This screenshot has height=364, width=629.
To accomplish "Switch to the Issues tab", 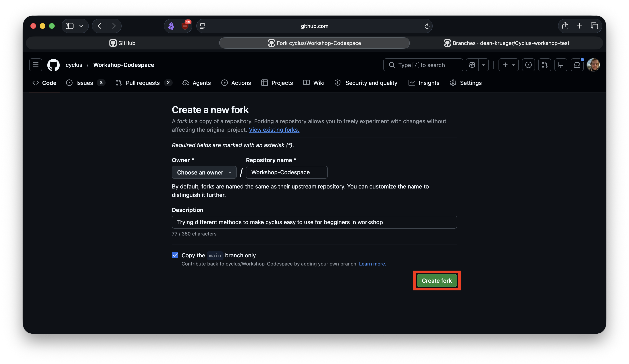I will coord(86,83).
